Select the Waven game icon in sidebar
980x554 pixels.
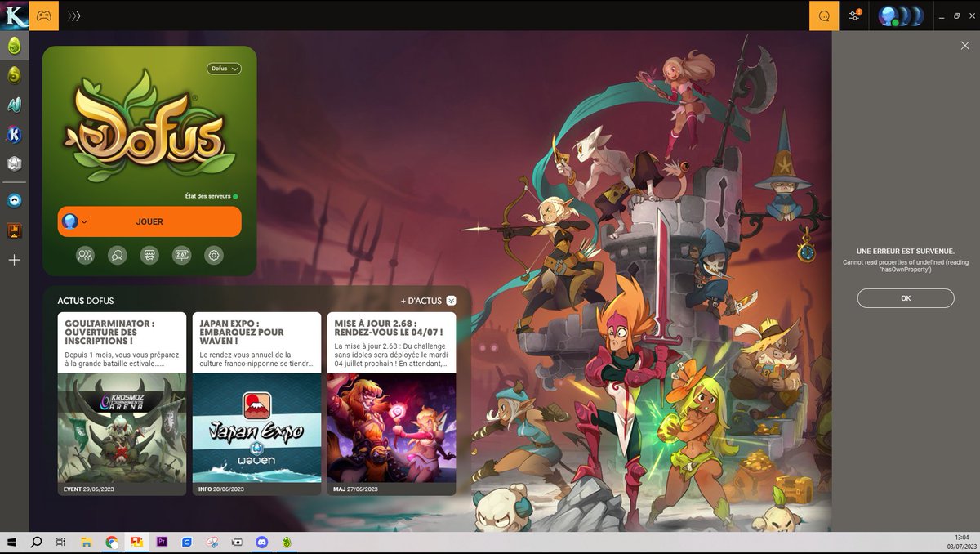(14, 105)
